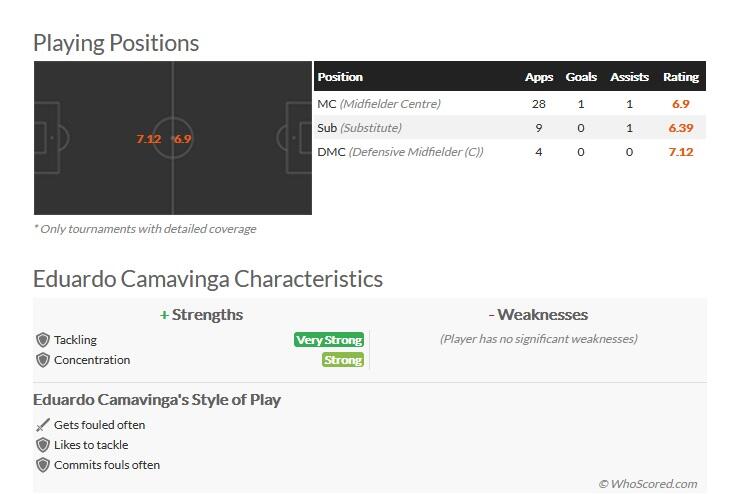Sort table by Rating column header

point(681,77)
